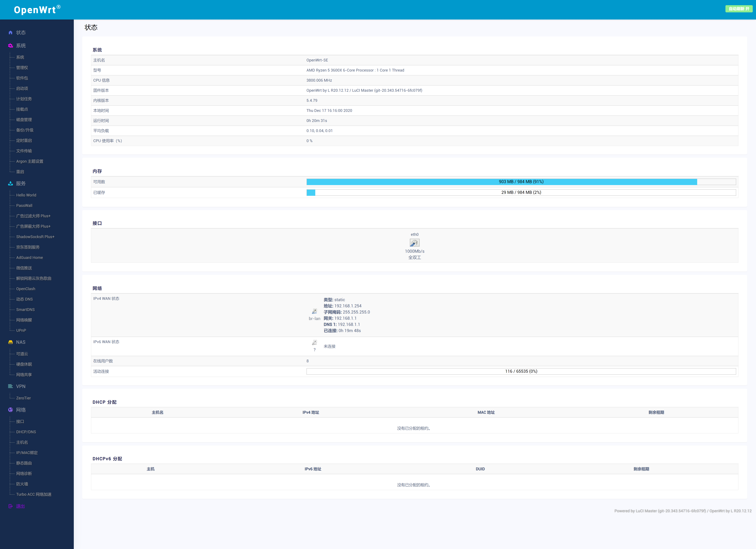Collapse the 网络 sidebar section
The width and height of the screenshot is (756, 549).
[21, 410]
